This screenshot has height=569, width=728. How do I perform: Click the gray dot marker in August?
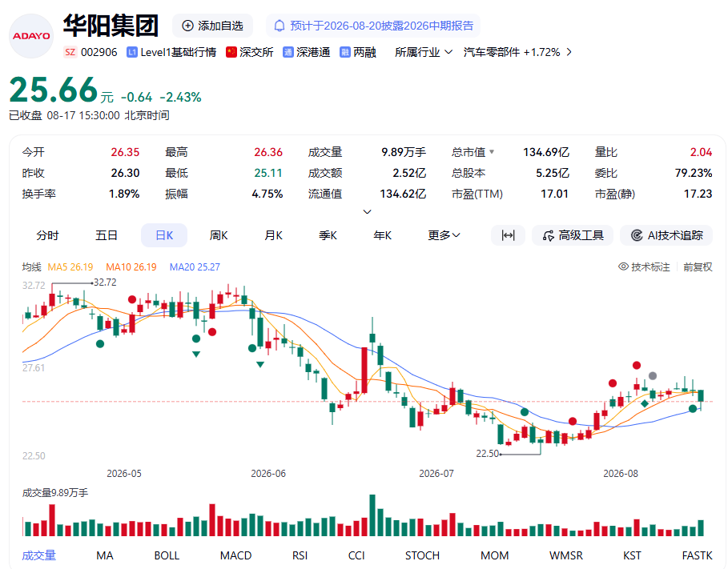[x=653, y=376]
